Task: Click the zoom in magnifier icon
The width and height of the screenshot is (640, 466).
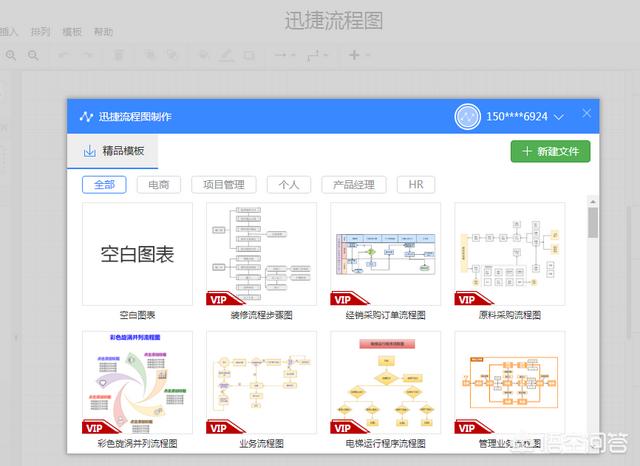Action: [x=11, y=55]
